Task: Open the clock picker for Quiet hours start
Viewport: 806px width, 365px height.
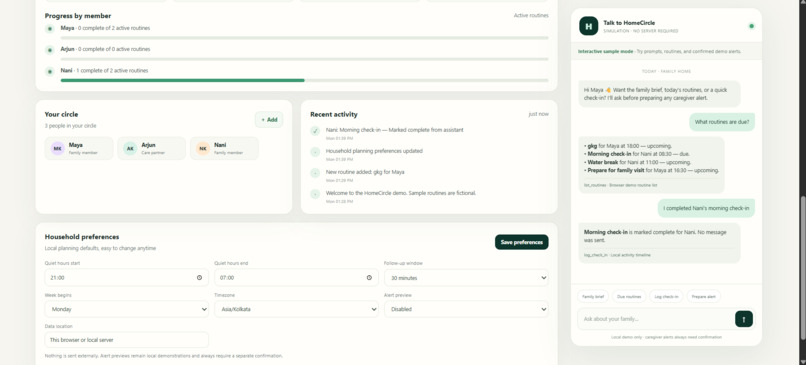Action: 199,278
